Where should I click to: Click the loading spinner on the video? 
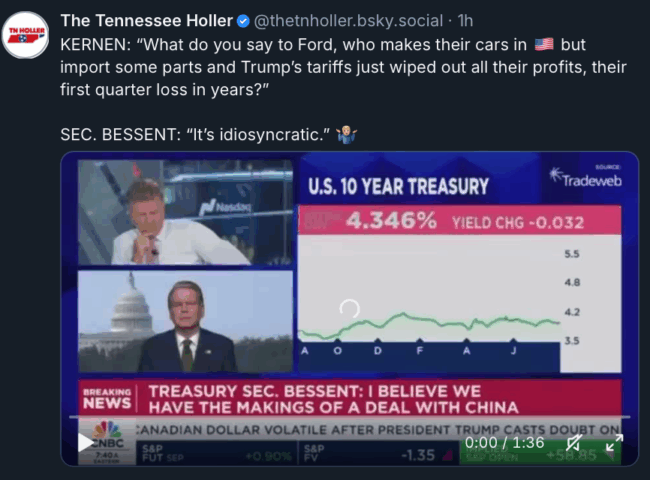[x=349, y=309]
